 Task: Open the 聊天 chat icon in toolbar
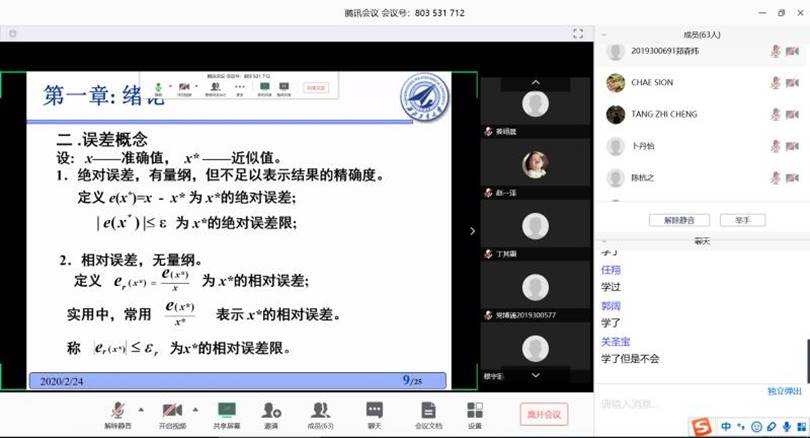pos(374,410)
